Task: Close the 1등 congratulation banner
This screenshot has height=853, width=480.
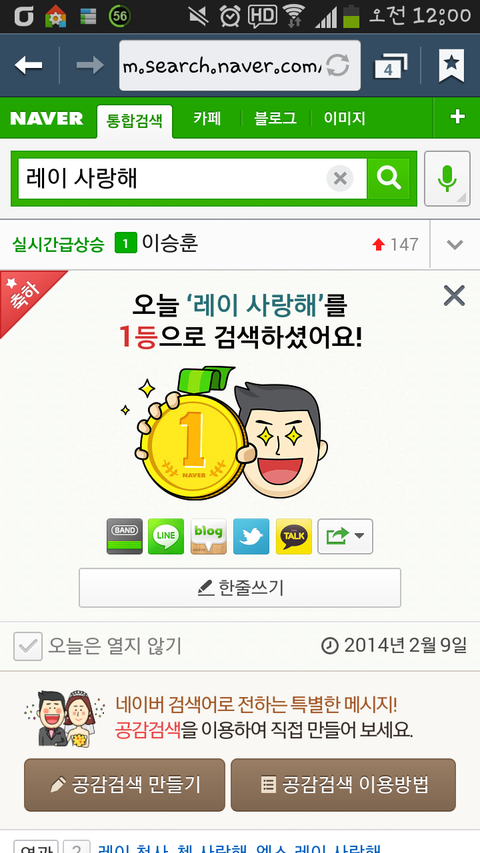Action: [454, 296]
